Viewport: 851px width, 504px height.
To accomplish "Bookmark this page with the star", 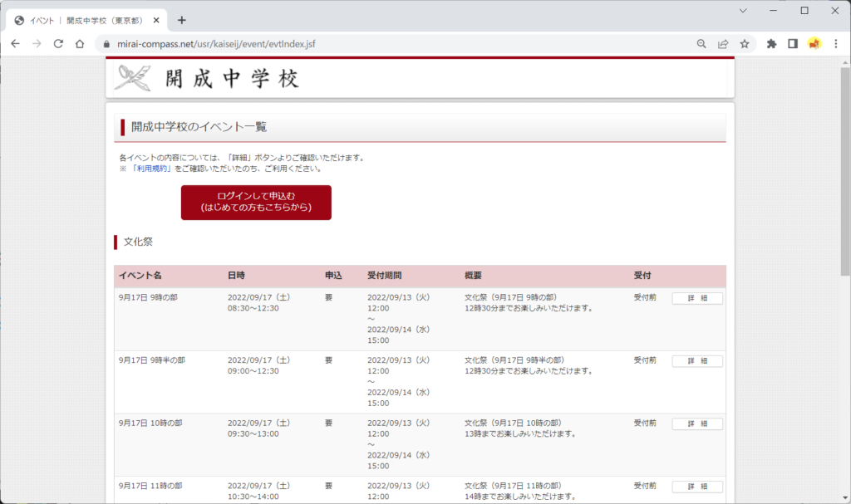I will pyautogui.click(x=745, y=44).
